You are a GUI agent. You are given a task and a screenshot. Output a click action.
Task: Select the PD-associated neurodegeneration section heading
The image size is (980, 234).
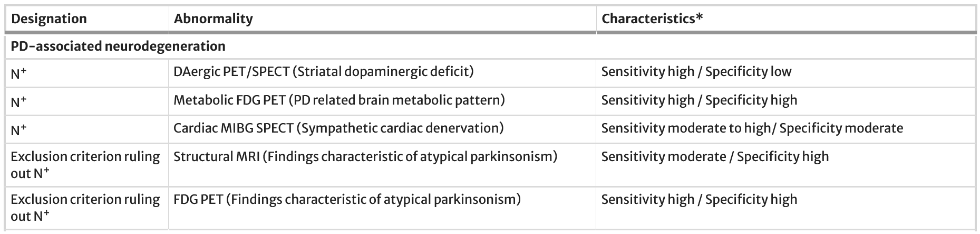pos(118,46)
